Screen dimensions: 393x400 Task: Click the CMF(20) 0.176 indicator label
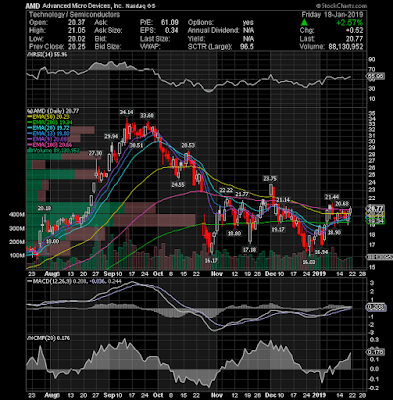(49, 338)
